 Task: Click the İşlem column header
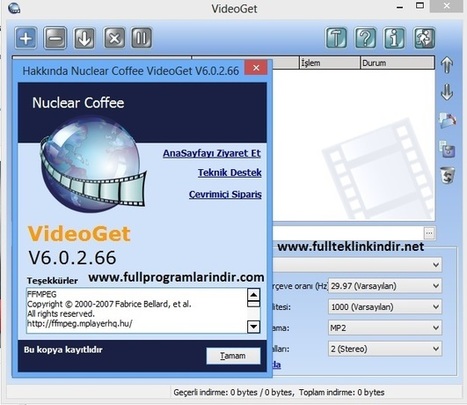tap(329, 63)
